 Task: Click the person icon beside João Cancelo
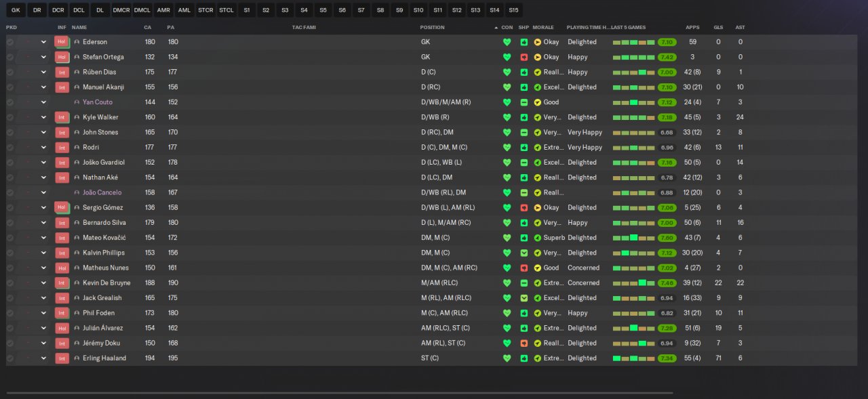(x=77, y=192)
